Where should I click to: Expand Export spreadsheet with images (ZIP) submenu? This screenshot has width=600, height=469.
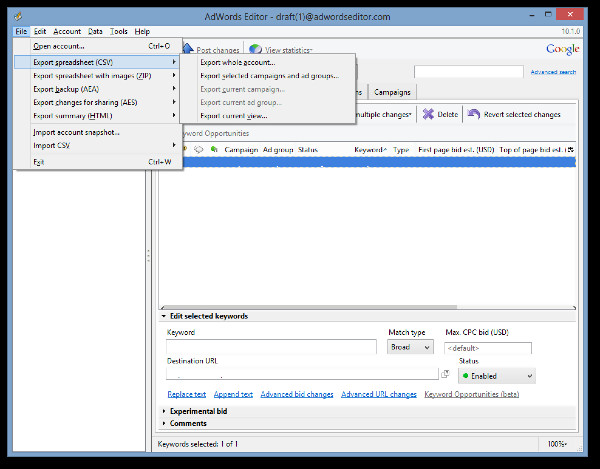[x=98, y=76]
